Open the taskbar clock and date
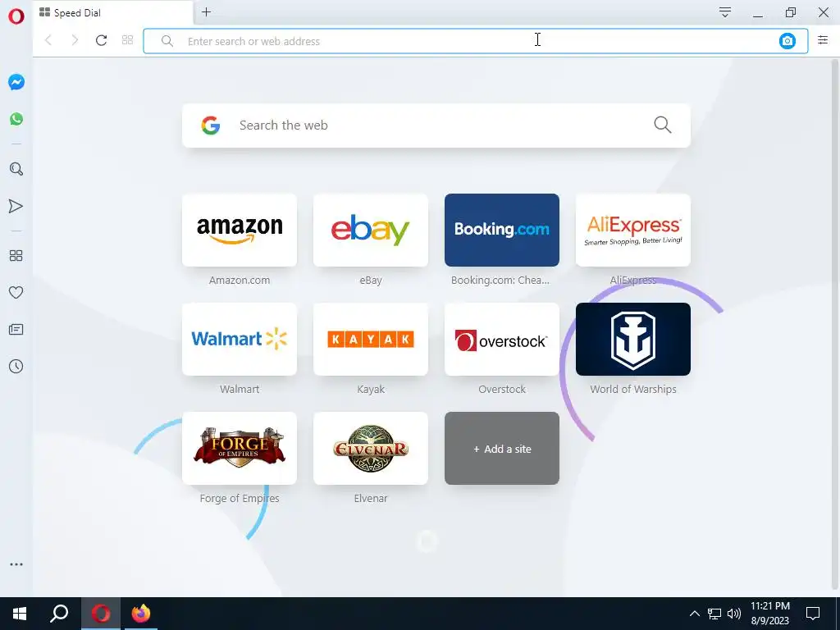The height and width of the screenshot is (630, 840). pos(769,614)
